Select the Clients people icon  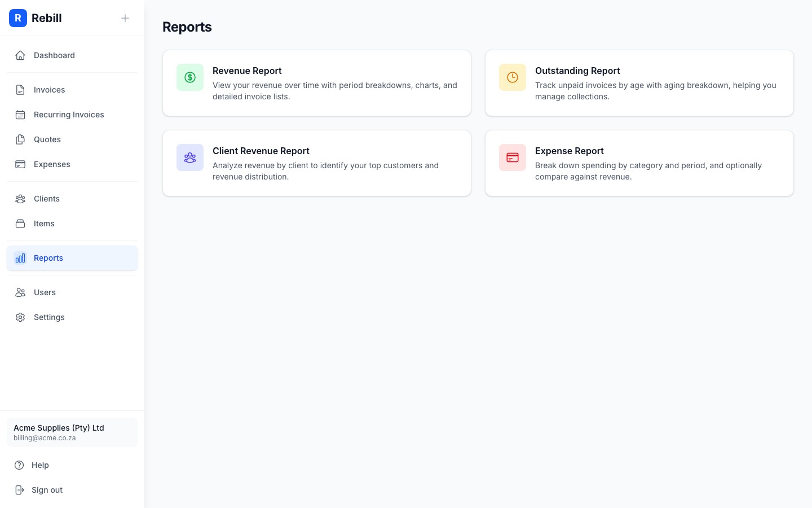(20, 199)
